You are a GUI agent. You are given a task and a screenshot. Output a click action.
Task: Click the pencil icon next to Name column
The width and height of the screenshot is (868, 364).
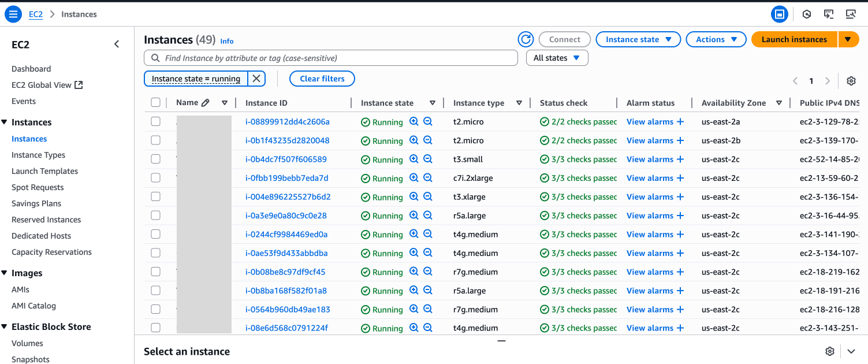[x=206, y=102]
